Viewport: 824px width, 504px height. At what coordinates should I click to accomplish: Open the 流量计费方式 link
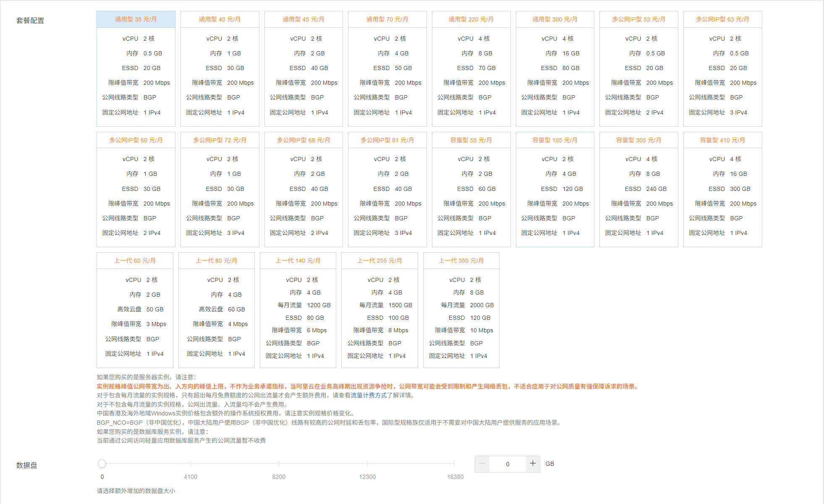(x=368, y=395)
